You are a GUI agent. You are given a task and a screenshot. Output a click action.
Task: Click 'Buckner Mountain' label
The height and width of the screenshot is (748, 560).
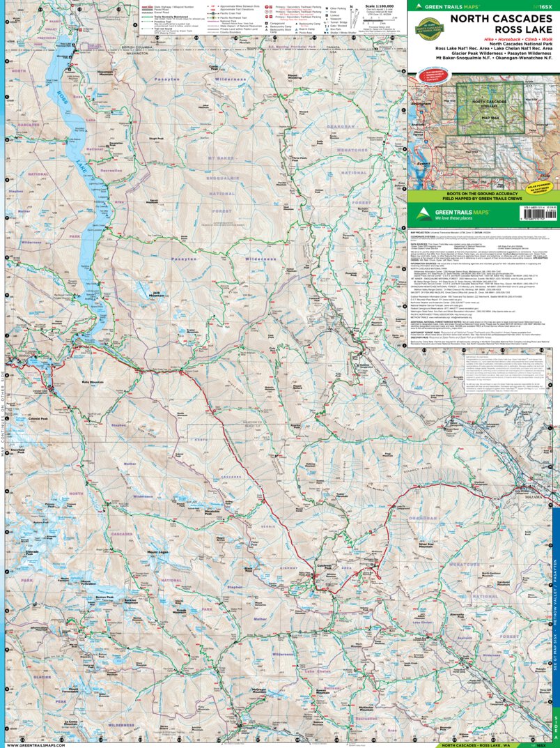pos(130,601)
